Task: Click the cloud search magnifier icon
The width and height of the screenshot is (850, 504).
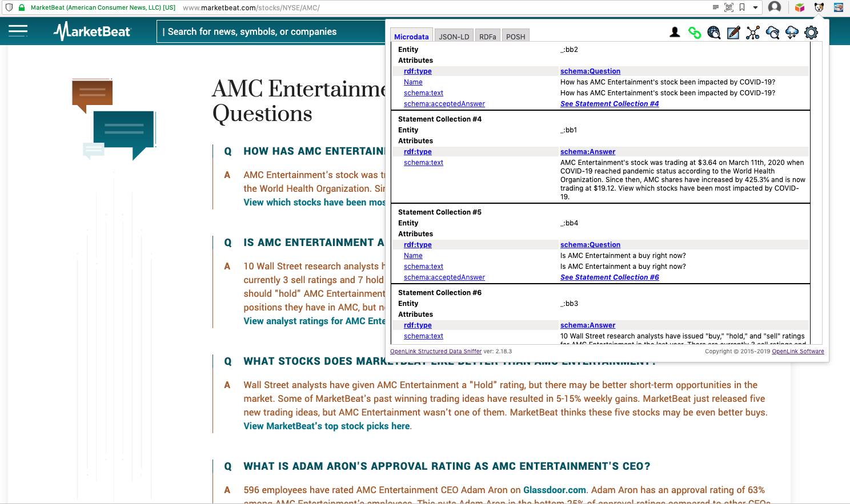Action: click(772, 33)
